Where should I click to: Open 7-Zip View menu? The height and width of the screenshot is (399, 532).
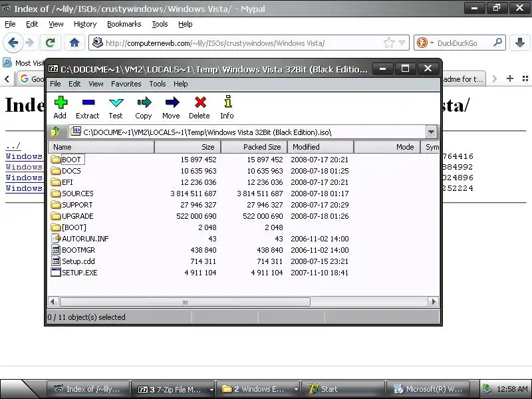[96, 84]
